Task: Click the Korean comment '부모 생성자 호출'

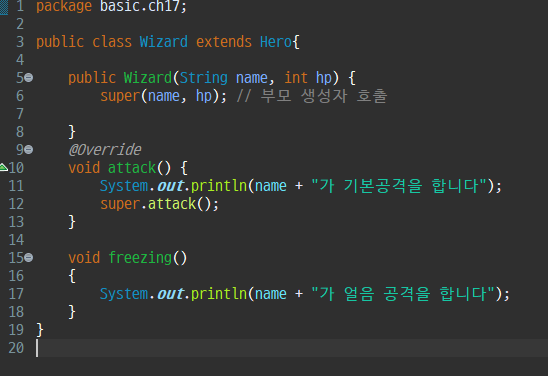Action: coord(324,96)
